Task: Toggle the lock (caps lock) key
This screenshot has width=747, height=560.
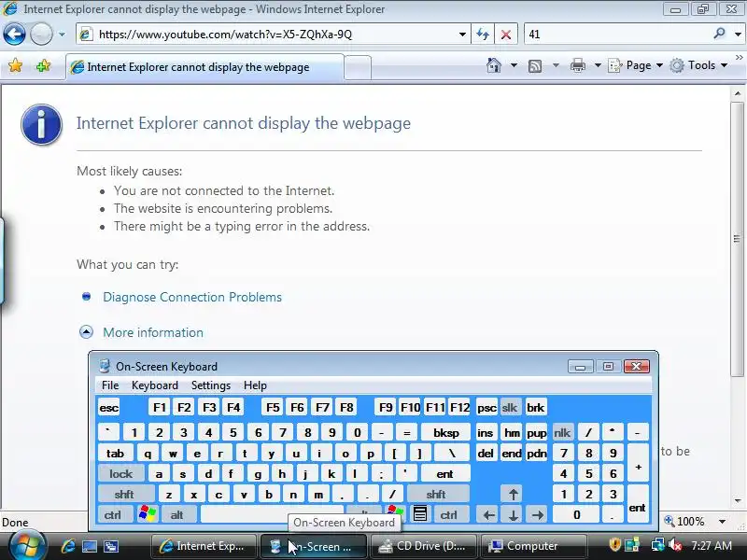Action: (x=121, y=474)
